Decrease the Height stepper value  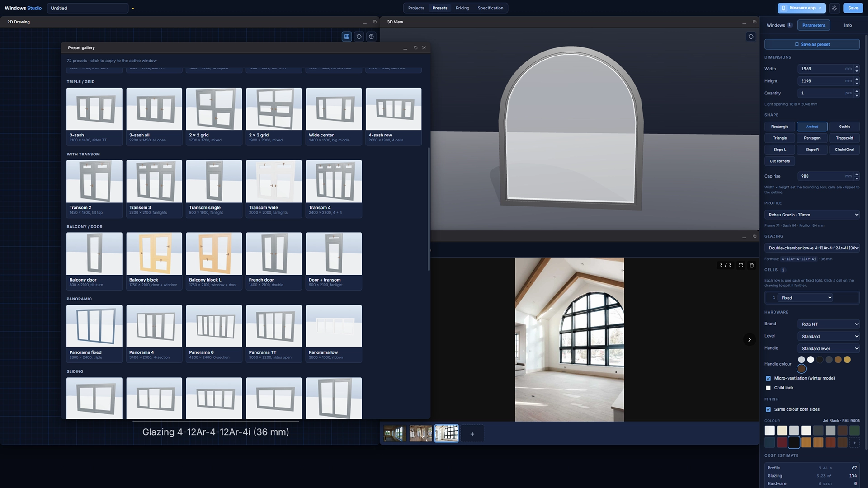coord(857,83)
